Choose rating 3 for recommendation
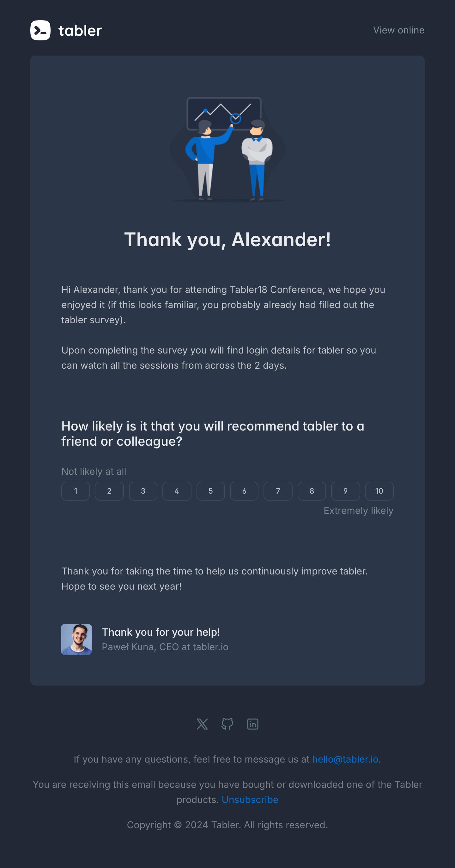The image size is (455, 868). pos(143,491)
